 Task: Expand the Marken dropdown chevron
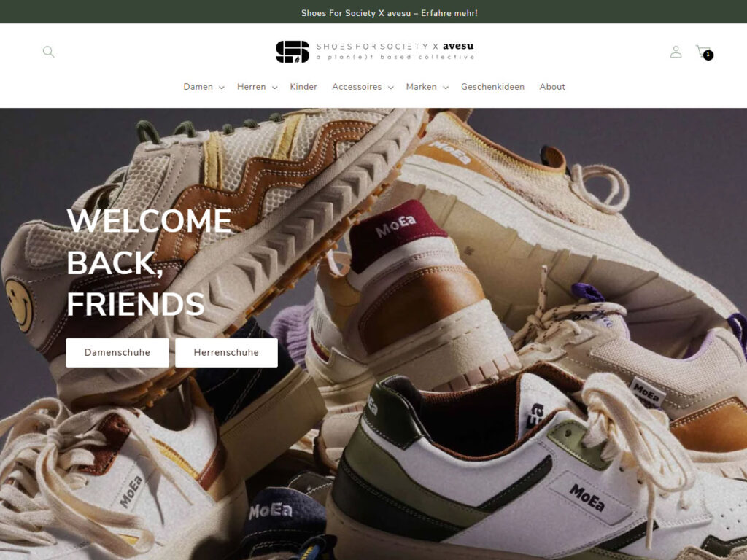click(x=446, y=87)
